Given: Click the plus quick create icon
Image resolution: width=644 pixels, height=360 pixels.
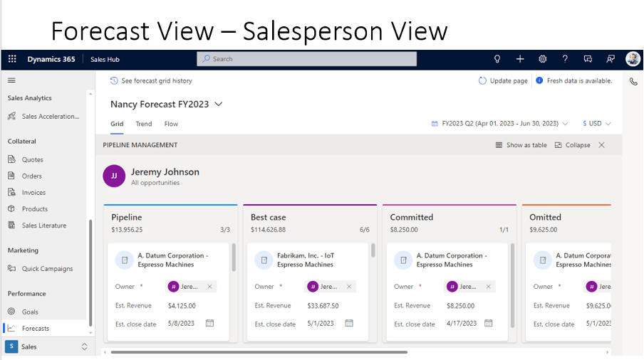Looking at the screenshot, I should tap(520, 59).
